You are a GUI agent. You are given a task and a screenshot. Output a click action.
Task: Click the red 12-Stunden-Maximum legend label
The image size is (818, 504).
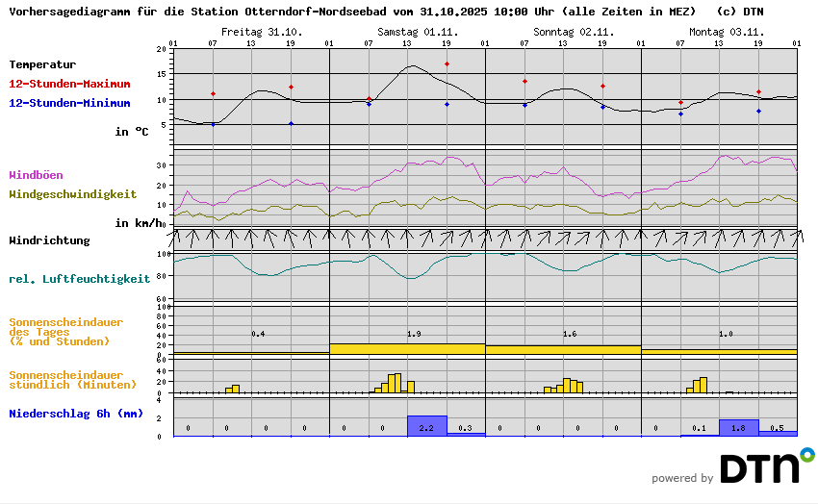point(70,84)
